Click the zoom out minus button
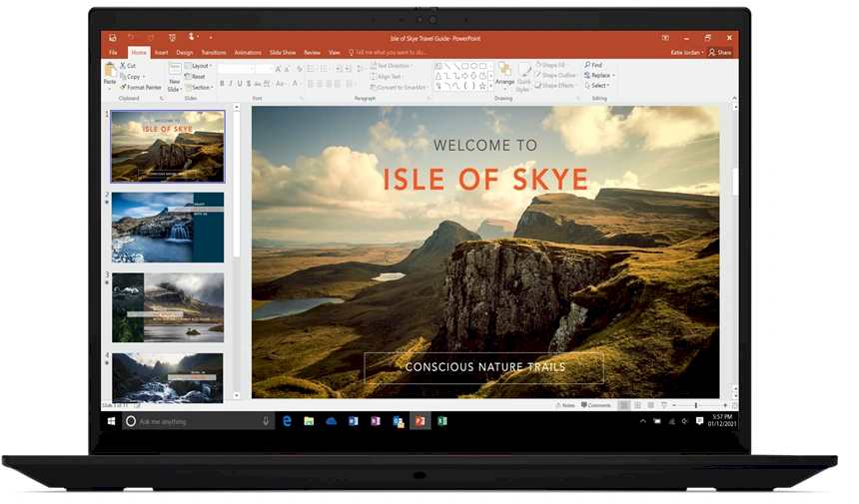859x504 pixels. [x=674, y=405]
